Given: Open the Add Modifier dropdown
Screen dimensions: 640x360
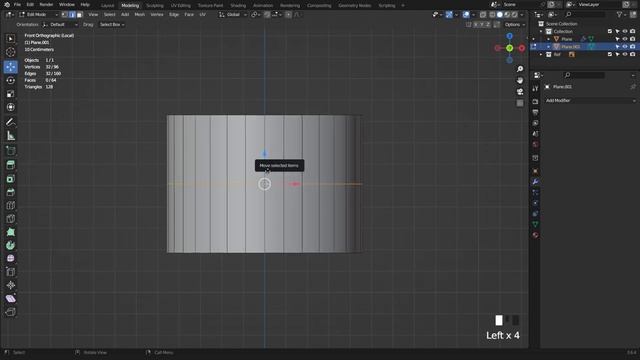Looking at the screenshot, I should (x=590, y=100).
